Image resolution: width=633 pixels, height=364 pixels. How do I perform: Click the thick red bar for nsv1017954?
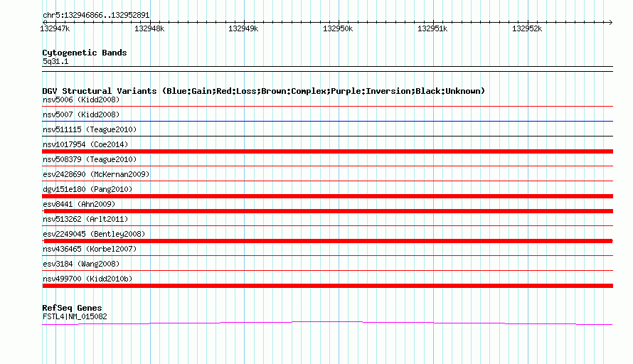coord(327,151)
